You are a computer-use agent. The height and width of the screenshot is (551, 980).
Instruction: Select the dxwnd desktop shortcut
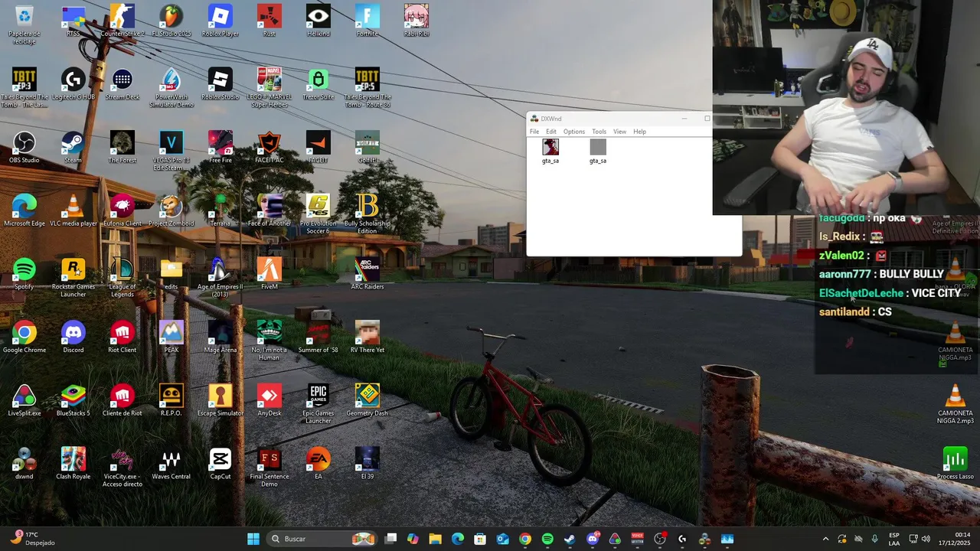[x=24, y=465]
